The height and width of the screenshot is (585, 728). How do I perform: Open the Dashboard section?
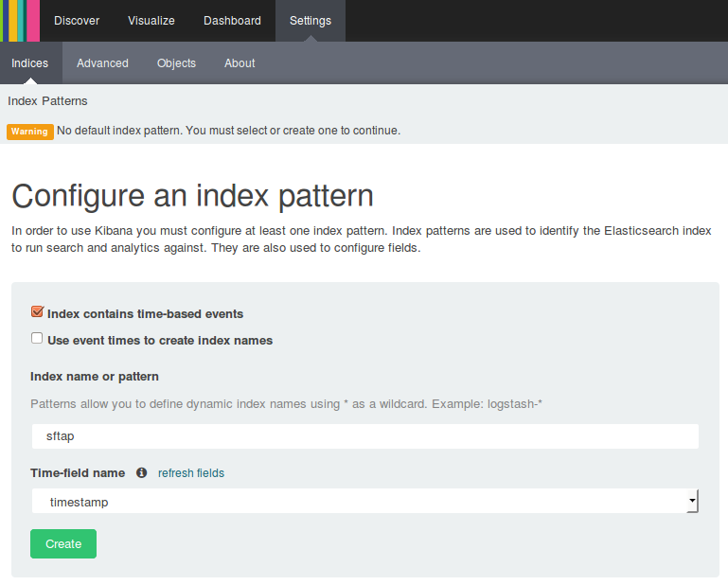(232, 21)
